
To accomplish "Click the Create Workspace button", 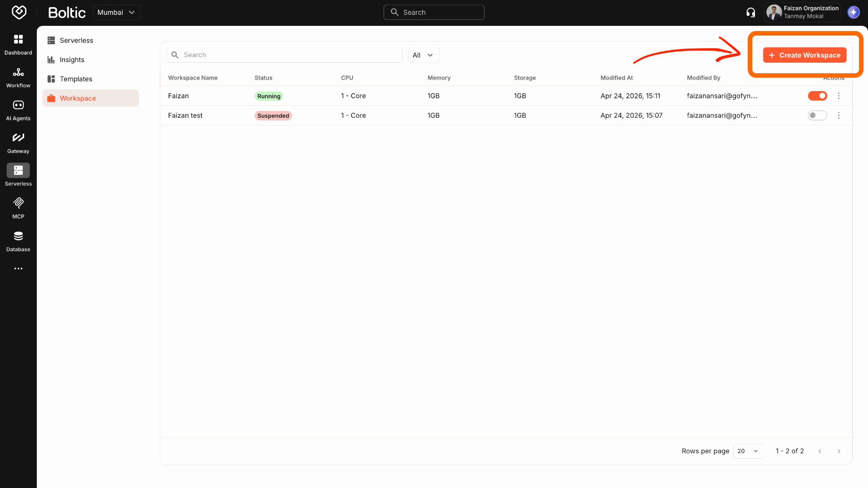I will [804, 55].
